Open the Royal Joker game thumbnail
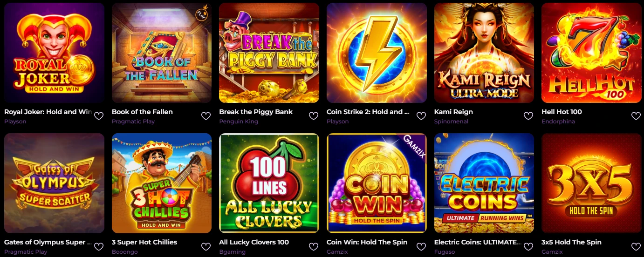Viewport: 644px width, 257px height. click(x=54, y=53)
